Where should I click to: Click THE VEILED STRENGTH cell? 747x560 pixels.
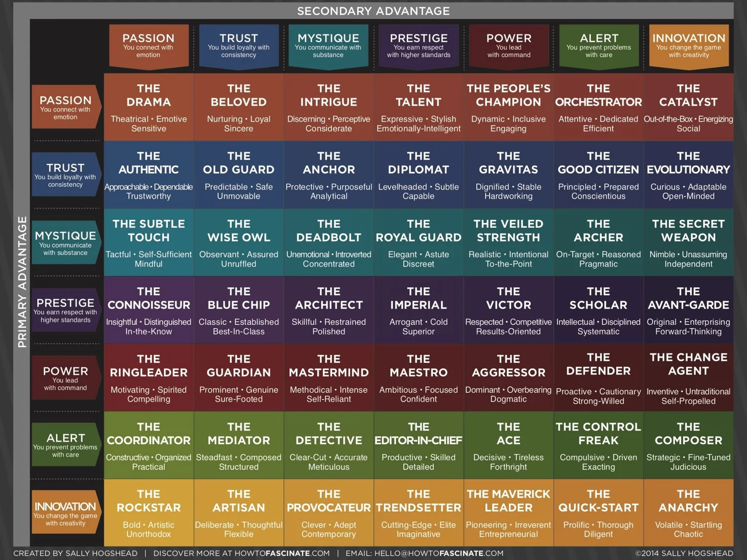coord(508,242)
